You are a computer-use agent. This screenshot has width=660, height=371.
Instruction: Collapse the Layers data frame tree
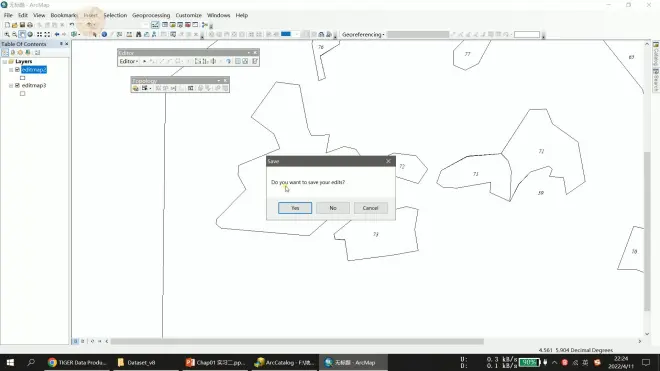click(5, 61)
